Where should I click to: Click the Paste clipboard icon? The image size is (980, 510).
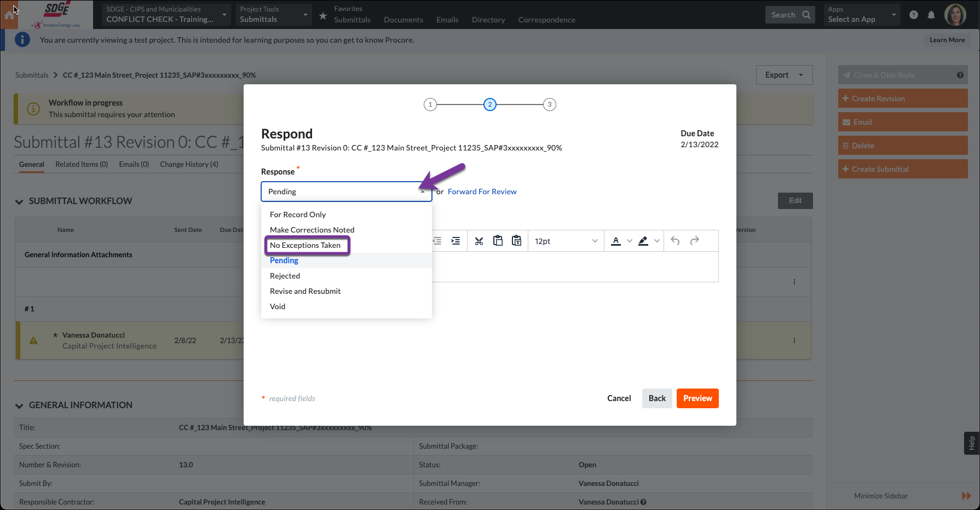pyautogui.click(x=498, y=241)
